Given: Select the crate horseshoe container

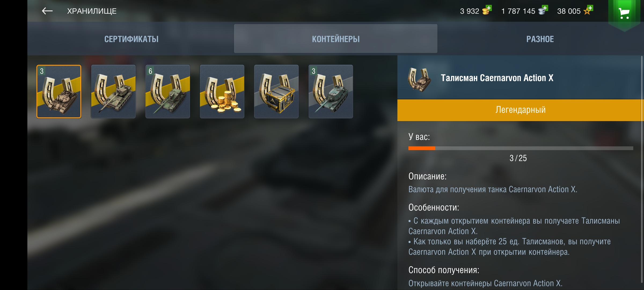Looking at the screenshot, I should pyautogui.click(x=276, y=92).
